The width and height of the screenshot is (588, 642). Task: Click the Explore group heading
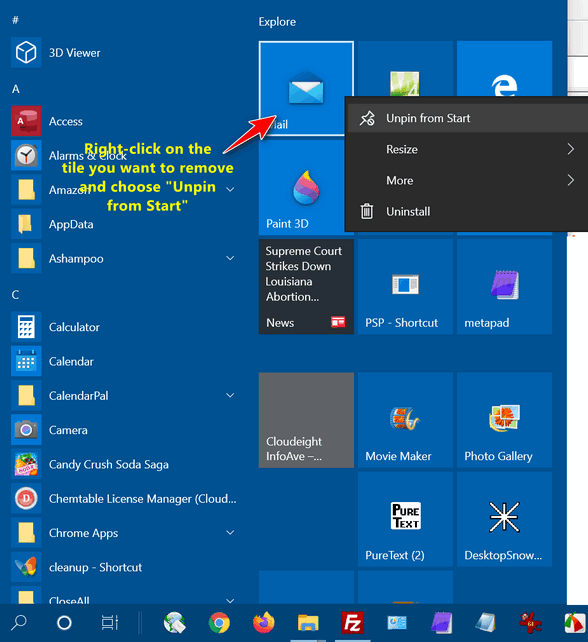click(x=277, y=22)
